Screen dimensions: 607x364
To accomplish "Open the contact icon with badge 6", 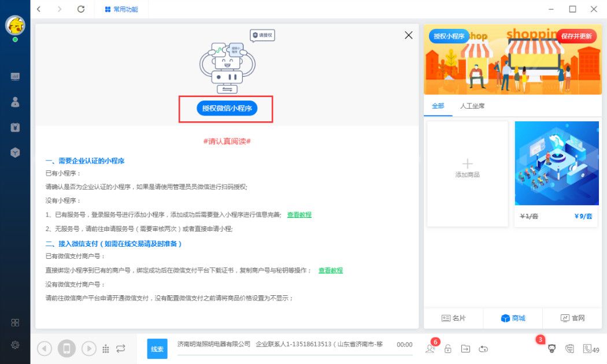I will [430, 348].
